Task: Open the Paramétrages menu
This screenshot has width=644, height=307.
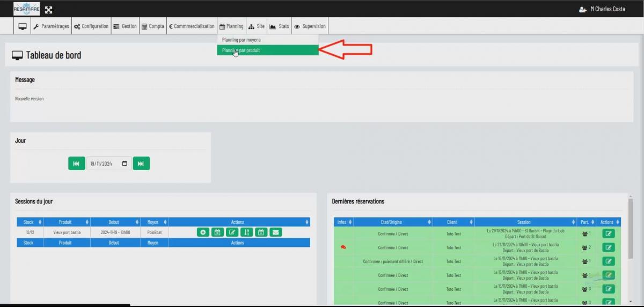Action: tap(52, 26)
